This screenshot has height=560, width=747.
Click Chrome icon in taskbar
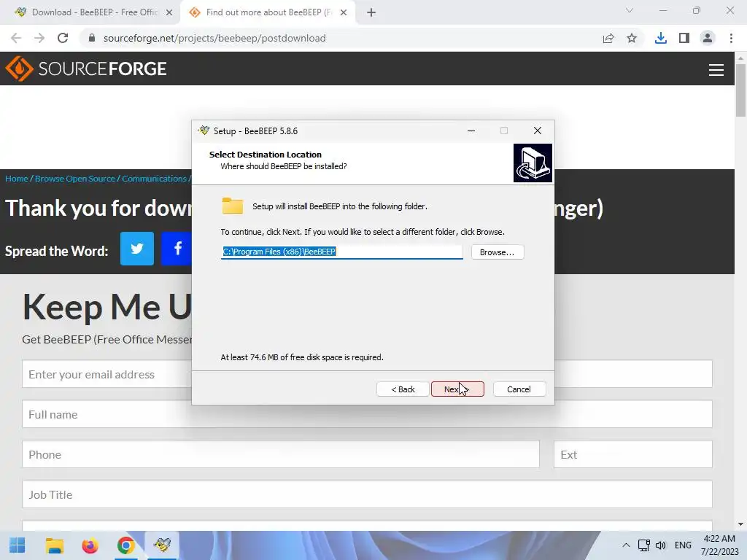click(x=125, y=545)
